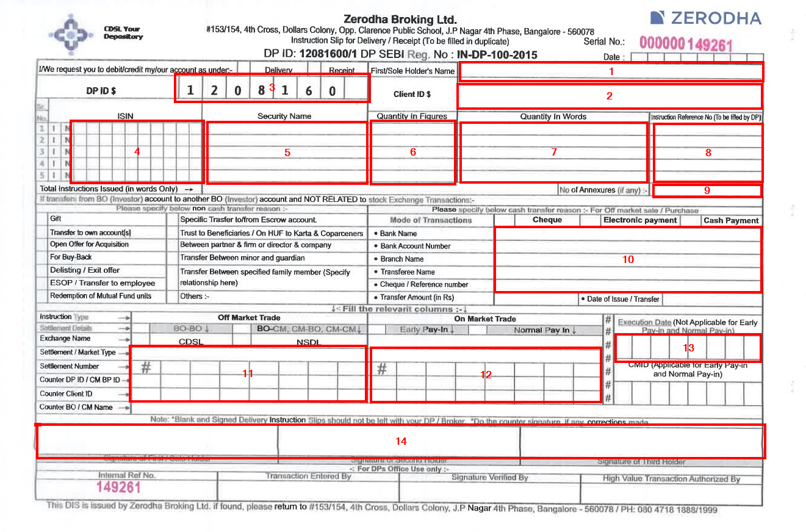The width and height of the screenshot is (806, 532).
Task: Select Cheque as mode of transaction
Action: pos(549,220)
